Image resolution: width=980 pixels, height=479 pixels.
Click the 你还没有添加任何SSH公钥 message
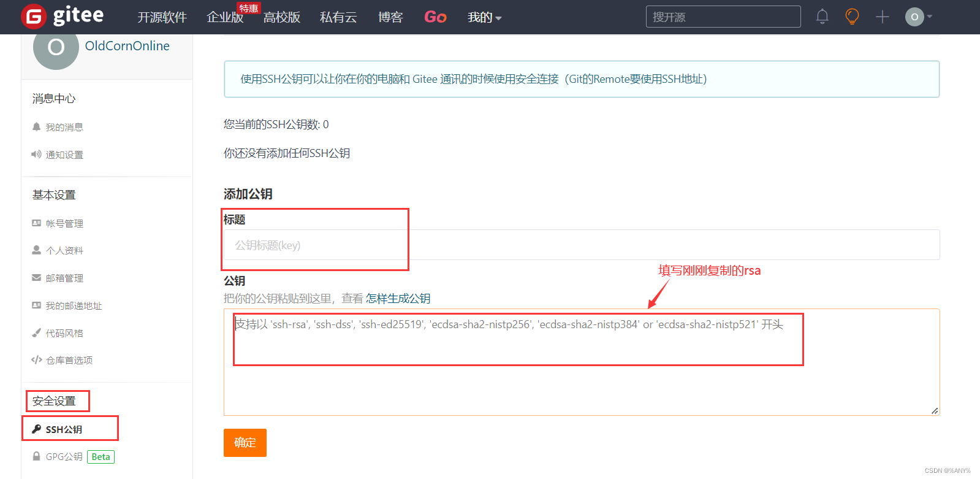click(286, 153)
